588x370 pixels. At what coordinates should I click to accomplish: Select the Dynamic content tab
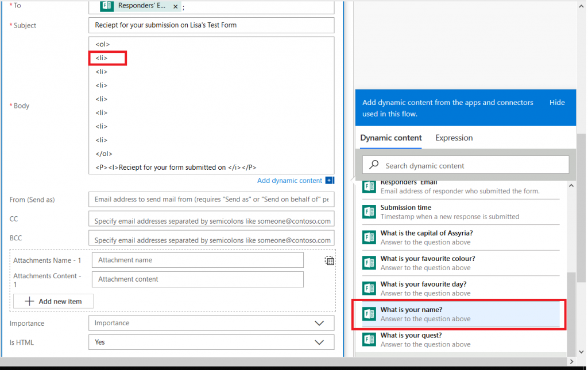[390, 138]
